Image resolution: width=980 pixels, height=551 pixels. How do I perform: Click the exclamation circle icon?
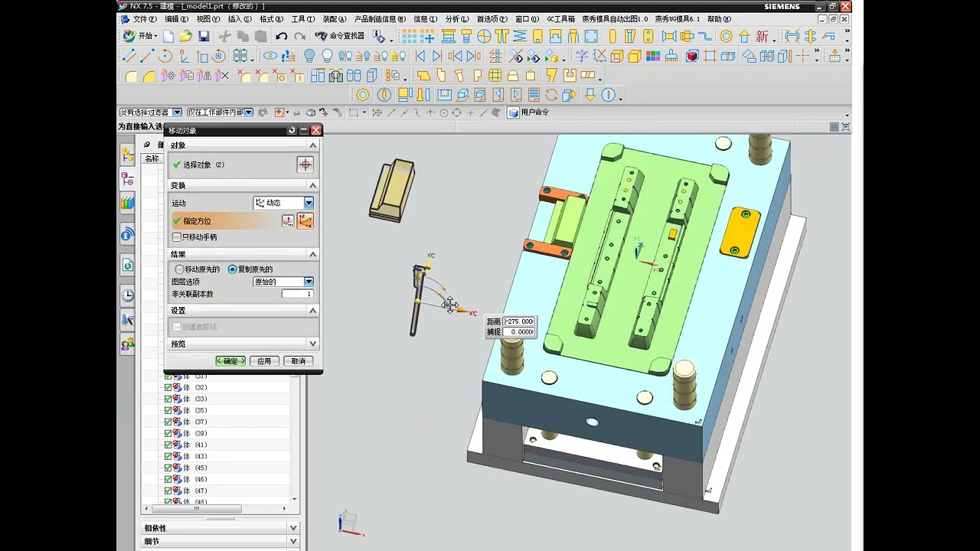[x=609, y=95]
